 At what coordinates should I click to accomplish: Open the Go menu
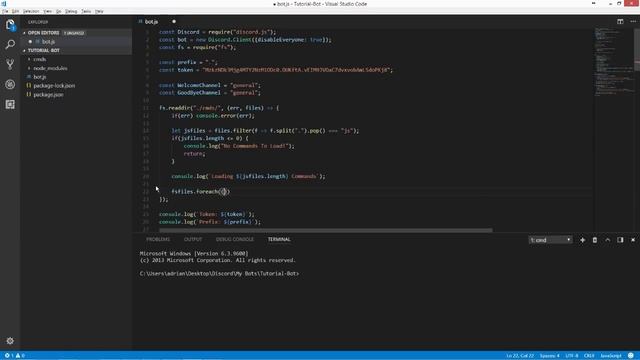[58, 11]
